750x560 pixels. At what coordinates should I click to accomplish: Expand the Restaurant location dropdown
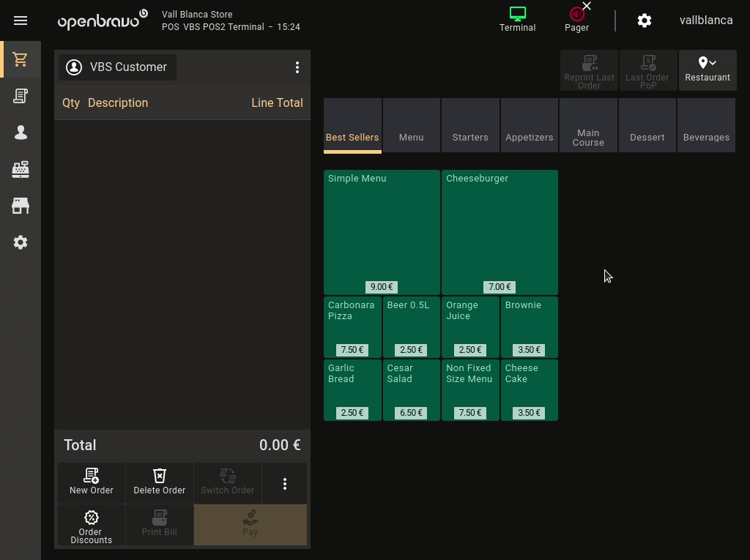click(x=707, y=70)
